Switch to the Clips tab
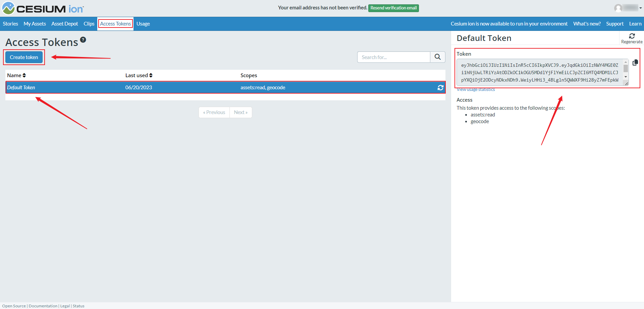Image resolution: width=644 pixels, height=309 pixels. [x=89, y=24]
